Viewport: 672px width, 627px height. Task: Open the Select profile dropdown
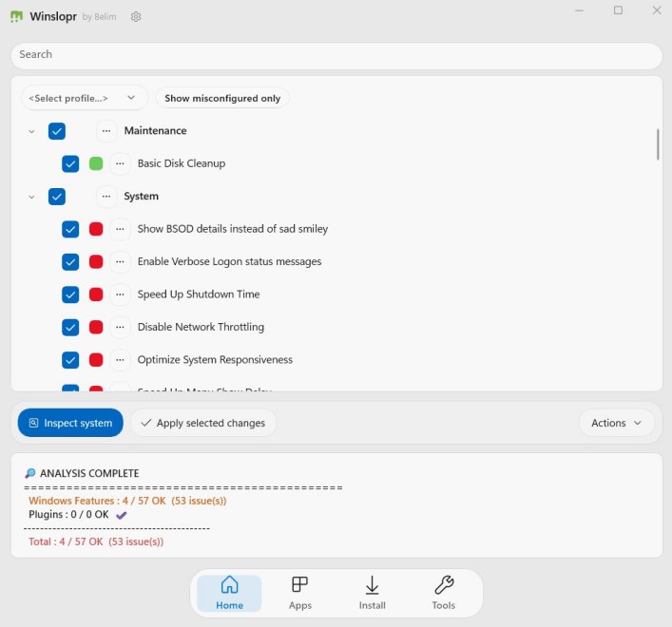[85, 98]
